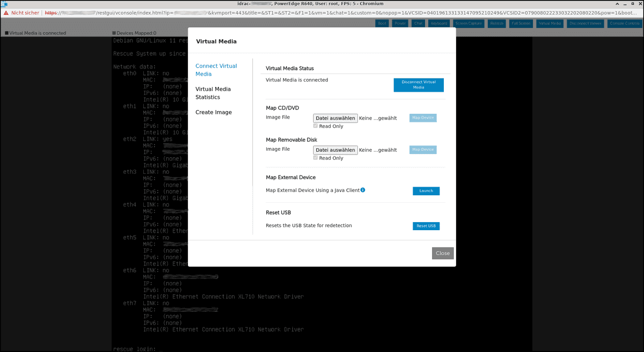The width and height of the screenshot is (644, 352).
Task: Enable Read Only for the Removable Disk image
Action: coord(316,158)
